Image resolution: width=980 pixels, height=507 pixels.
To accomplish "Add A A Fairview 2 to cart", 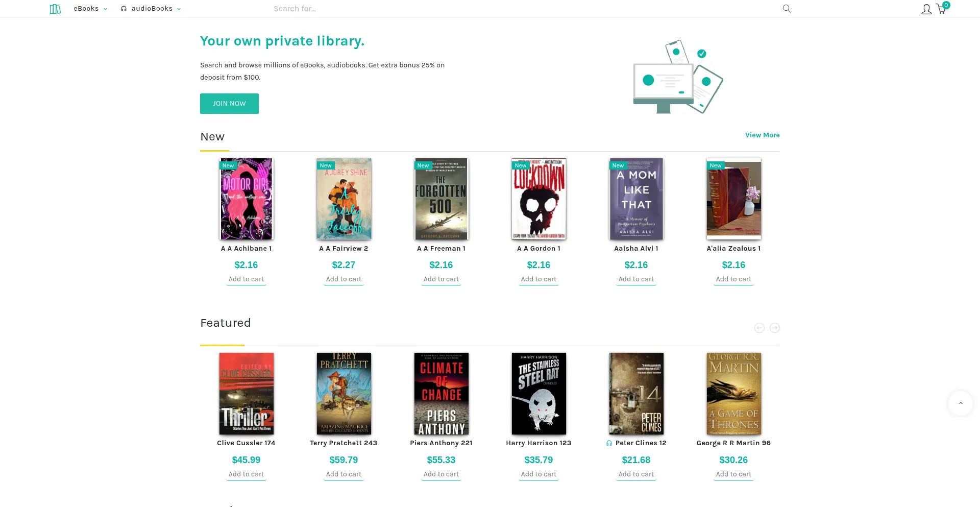I will click(x=344, y=279).
